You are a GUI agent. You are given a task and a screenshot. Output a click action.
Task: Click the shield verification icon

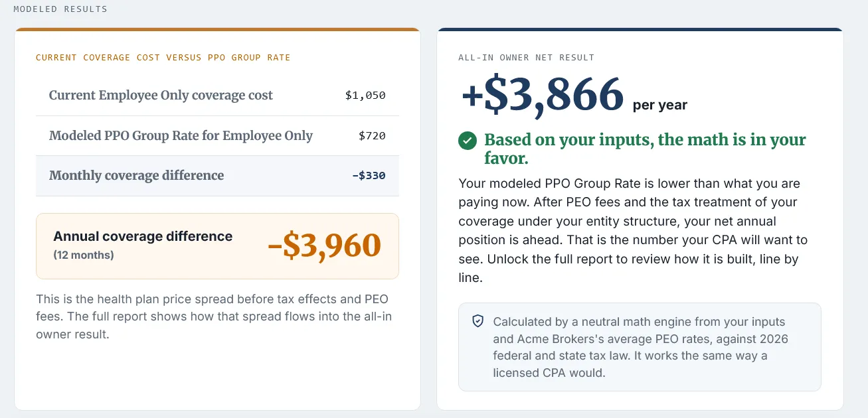477,321
